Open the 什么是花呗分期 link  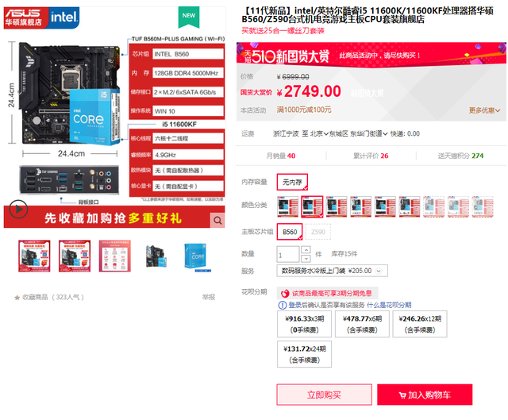(389, 305)
